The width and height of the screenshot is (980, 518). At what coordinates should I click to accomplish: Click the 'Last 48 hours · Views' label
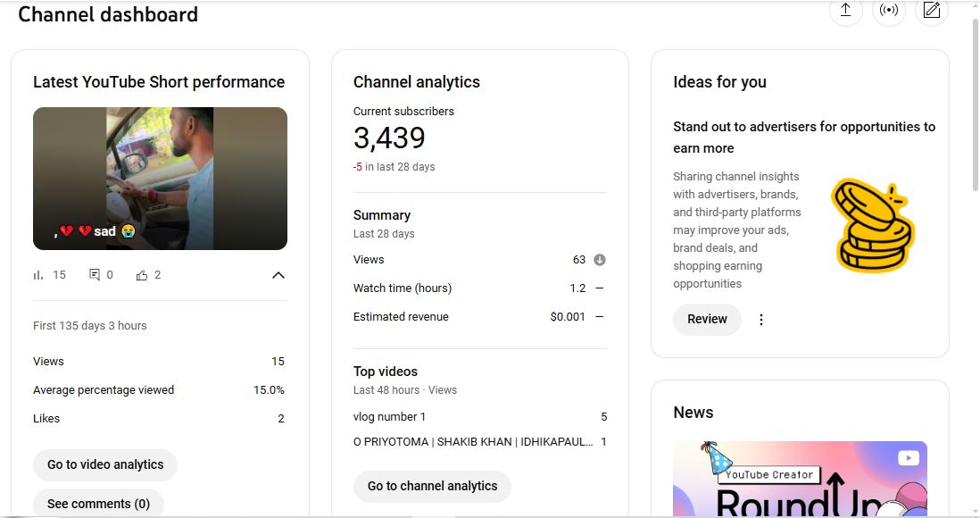tap(405, 389)
